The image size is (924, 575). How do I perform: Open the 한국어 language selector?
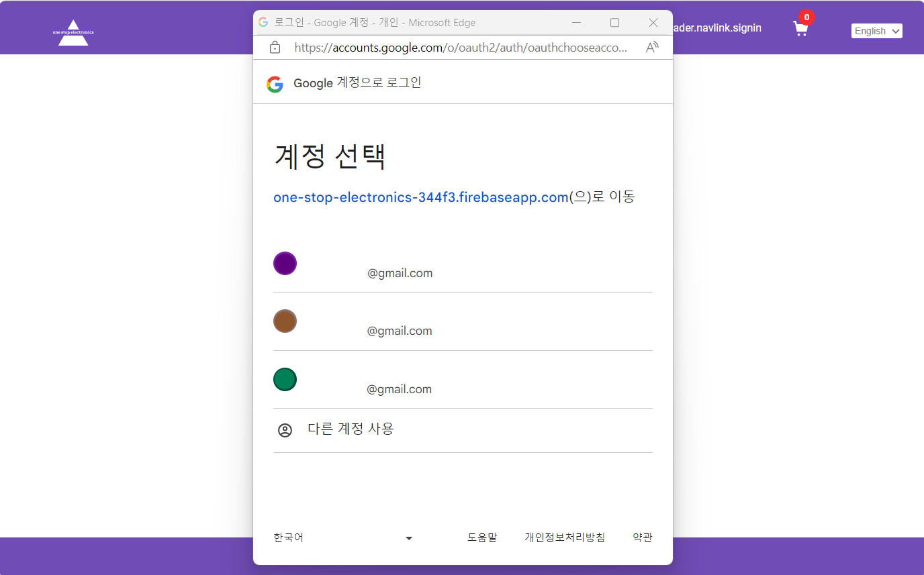342,537
